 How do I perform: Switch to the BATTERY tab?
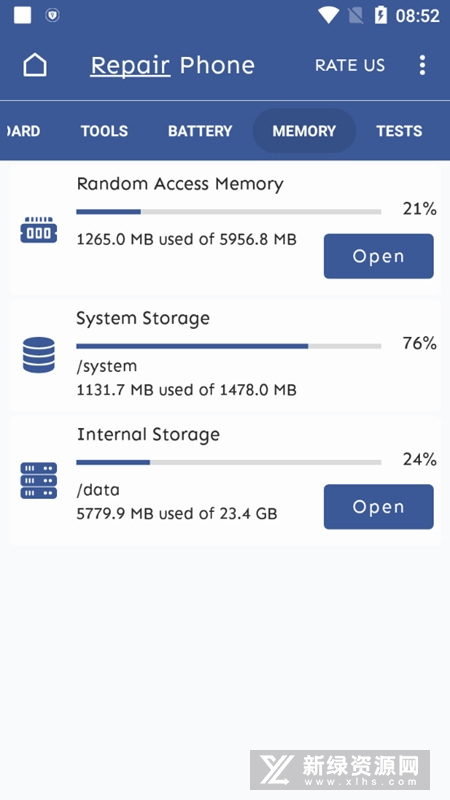(200, 131)
